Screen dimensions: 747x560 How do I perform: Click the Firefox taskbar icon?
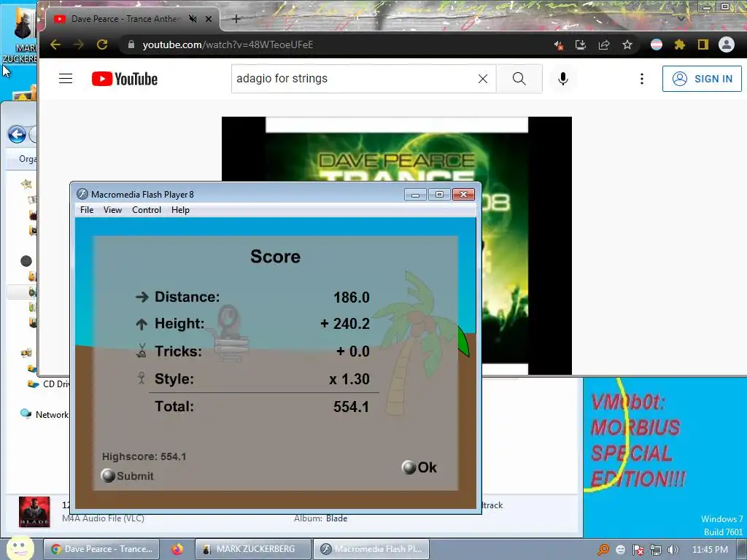(177, 549)
